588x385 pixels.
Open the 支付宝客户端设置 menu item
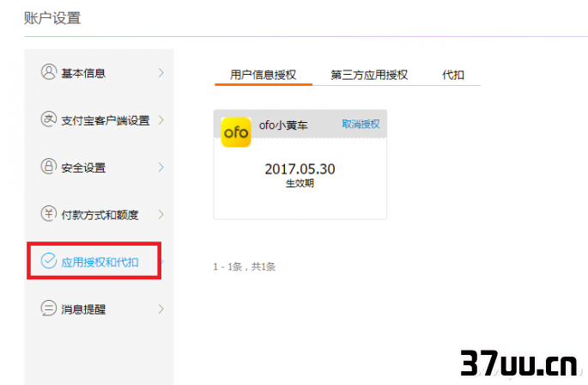pyautogui.click(x=100, y=120)
